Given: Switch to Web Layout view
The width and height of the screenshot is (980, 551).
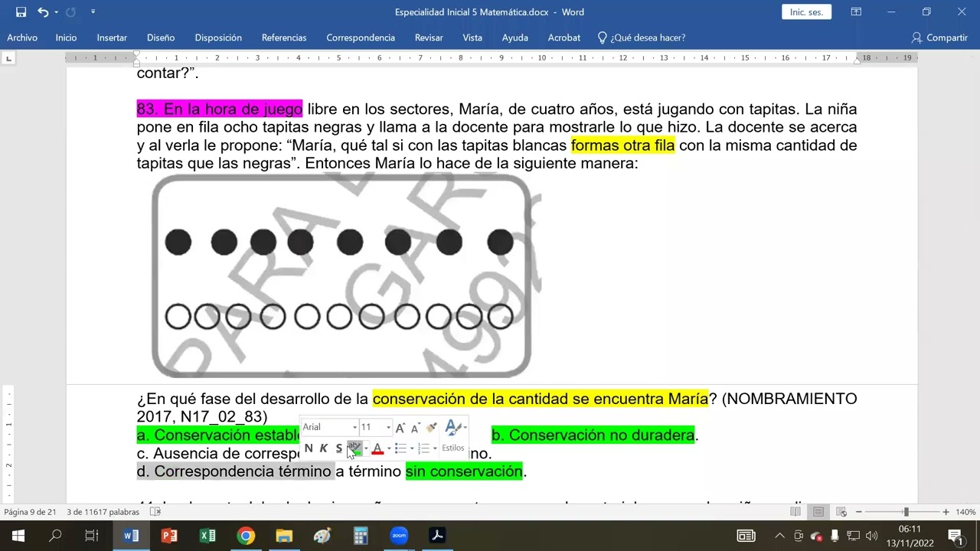Looking at the screenshot, I should (x=841, y=512).
